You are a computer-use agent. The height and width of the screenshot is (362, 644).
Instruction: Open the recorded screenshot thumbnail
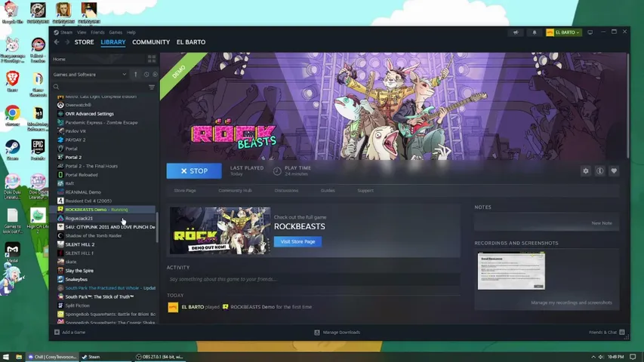point(511,271)
